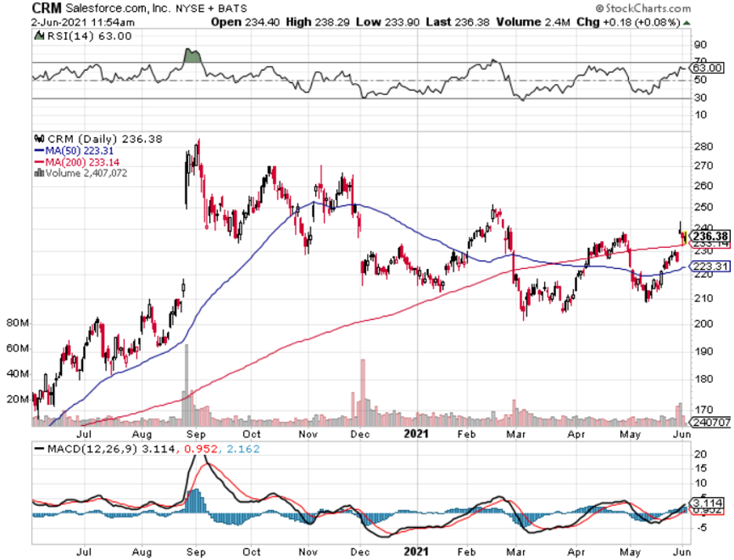Click the Last 236.38 value
The height and width of the screenshot is (560, 734).
coord(457,22)
